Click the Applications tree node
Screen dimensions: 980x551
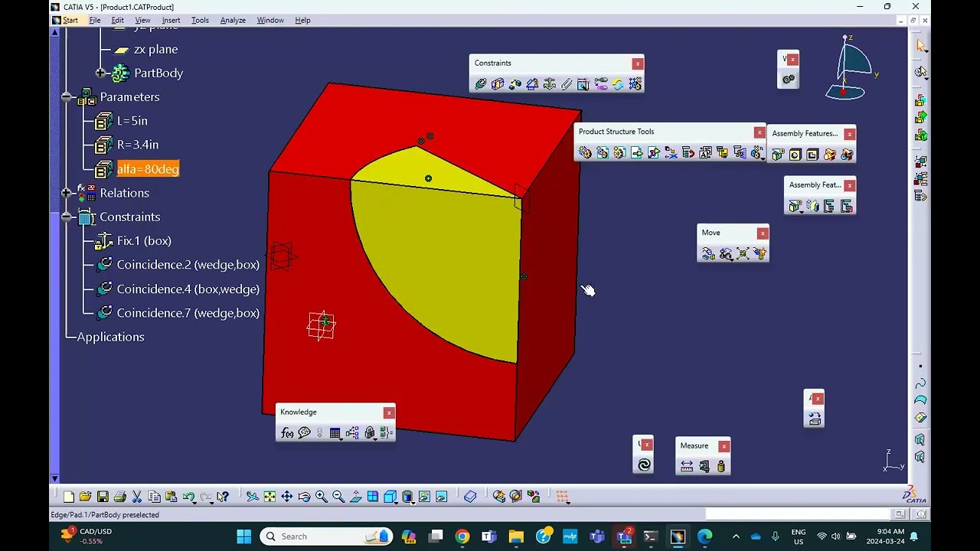(x=110, y=337)
